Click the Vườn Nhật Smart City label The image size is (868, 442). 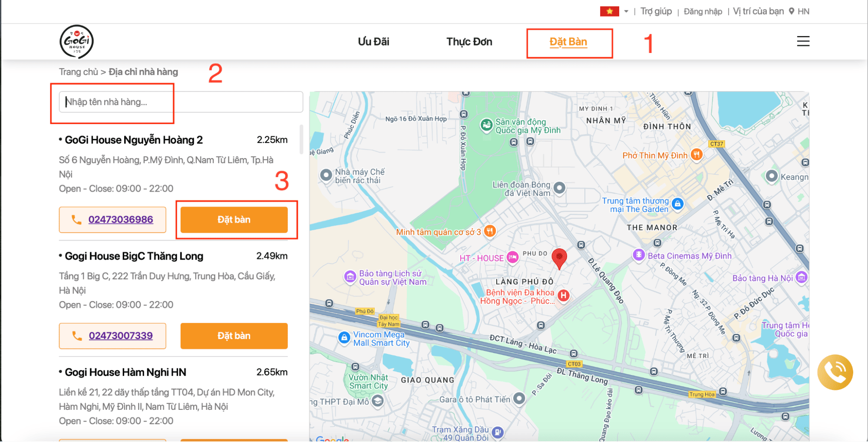pyautogui.click(x=368, y=382)
